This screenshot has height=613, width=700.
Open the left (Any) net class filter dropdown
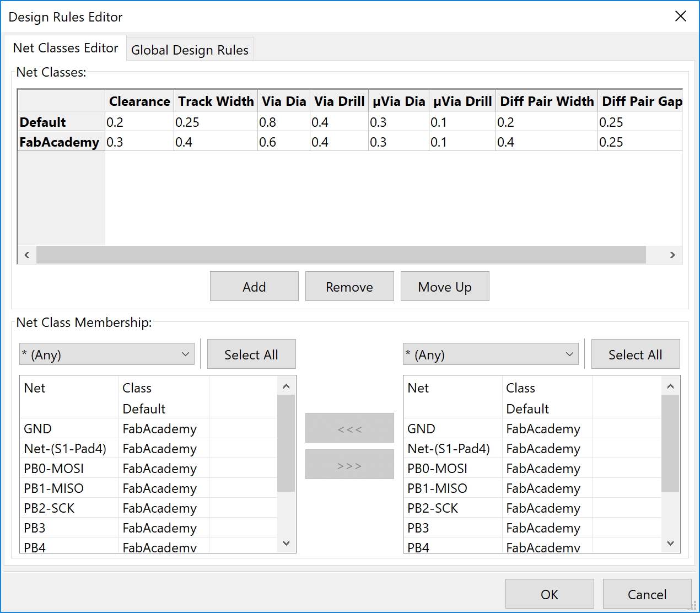(x=107, y=354)
